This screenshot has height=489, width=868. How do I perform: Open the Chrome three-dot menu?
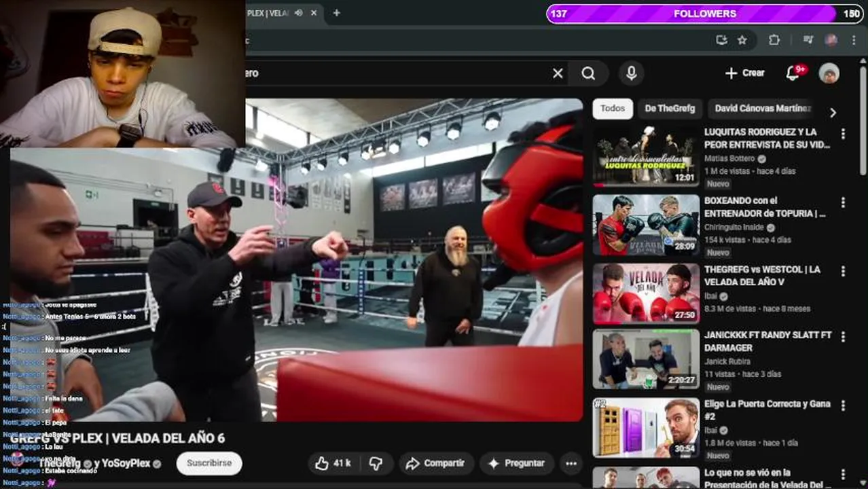854,40
